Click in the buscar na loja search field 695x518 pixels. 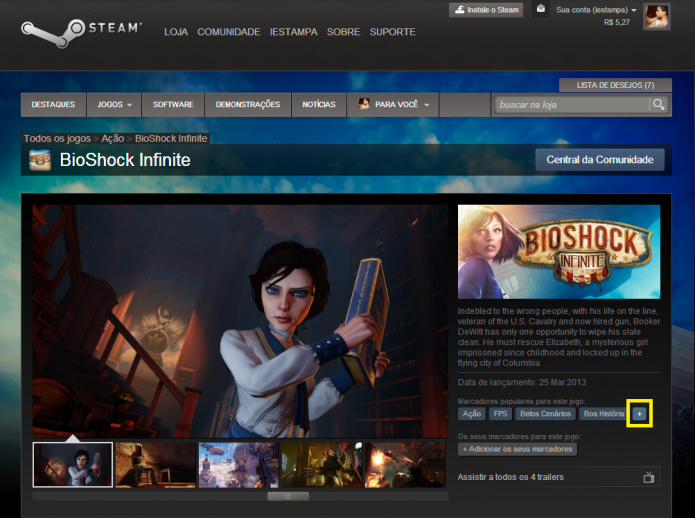coord(572,105)
